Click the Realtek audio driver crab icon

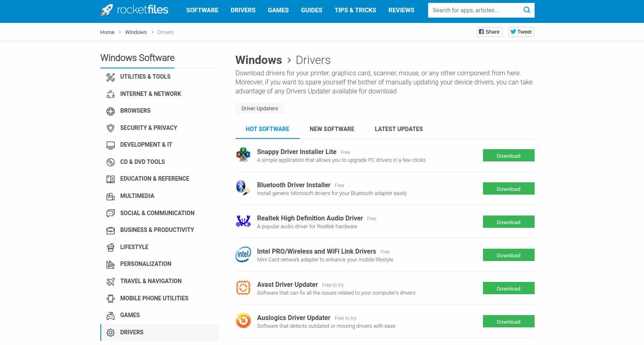click(243, 222)
